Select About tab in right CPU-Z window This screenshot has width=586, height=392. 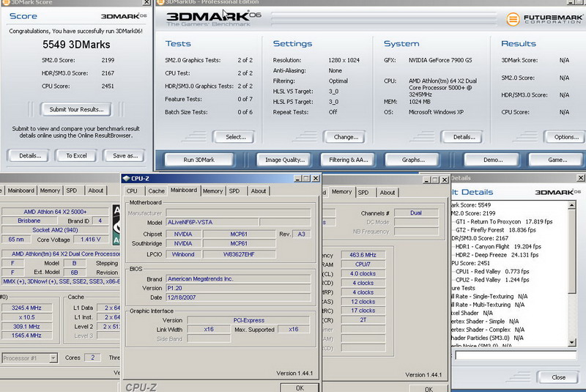pos(387,193)
